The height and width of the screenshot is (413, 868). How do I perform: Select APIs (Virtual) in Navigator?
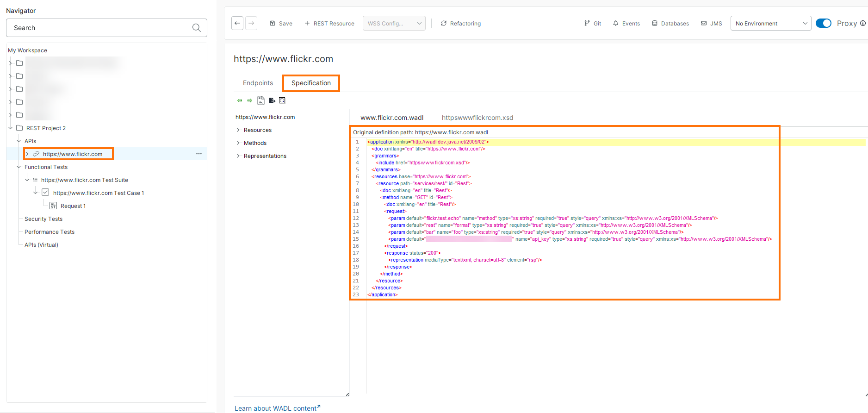pyautogui.click(x=41, y=245)
